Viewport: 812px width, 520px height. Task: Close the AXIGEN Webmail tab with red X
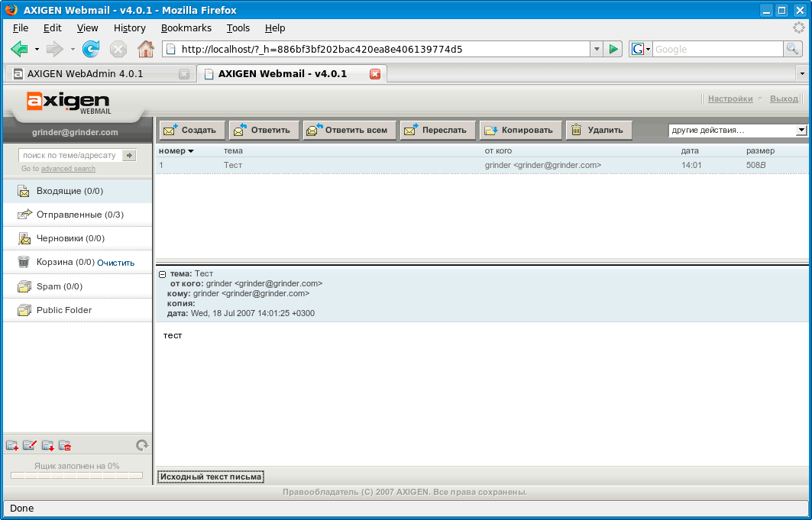[375, 74]
